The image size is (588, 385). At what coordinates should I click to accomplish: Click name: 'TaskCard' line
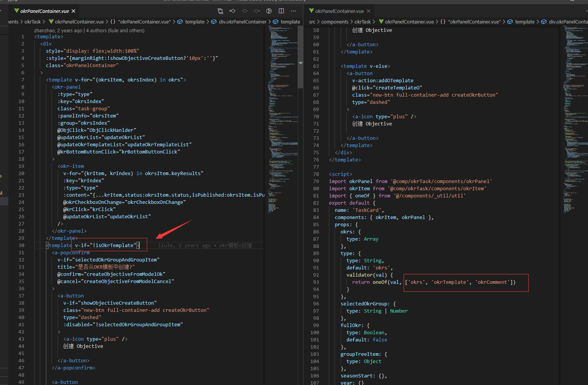pyautogui.click(x=359, y=210)
